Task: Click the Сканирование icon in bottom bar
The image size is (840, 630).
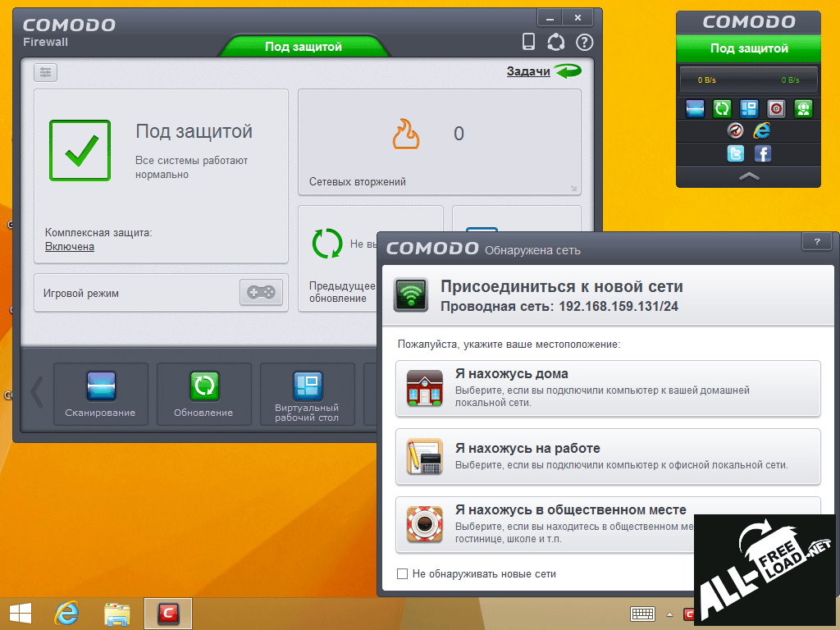Action: coord(101,386)
